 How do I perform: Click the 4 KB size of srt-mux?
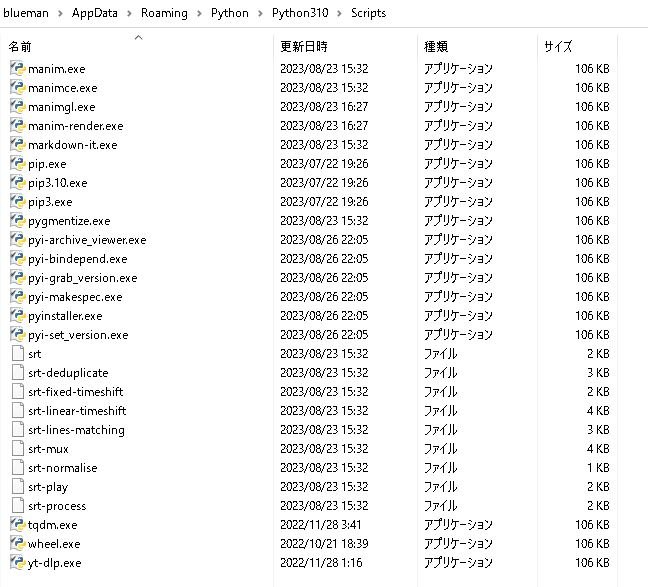[x=598, y=449]
